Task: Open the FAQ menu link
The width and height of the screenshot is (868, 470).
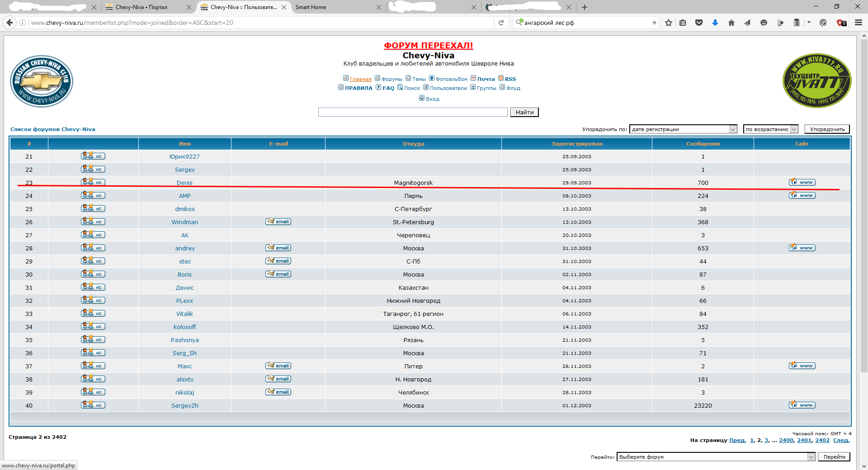Action: (x=388, y=88)
